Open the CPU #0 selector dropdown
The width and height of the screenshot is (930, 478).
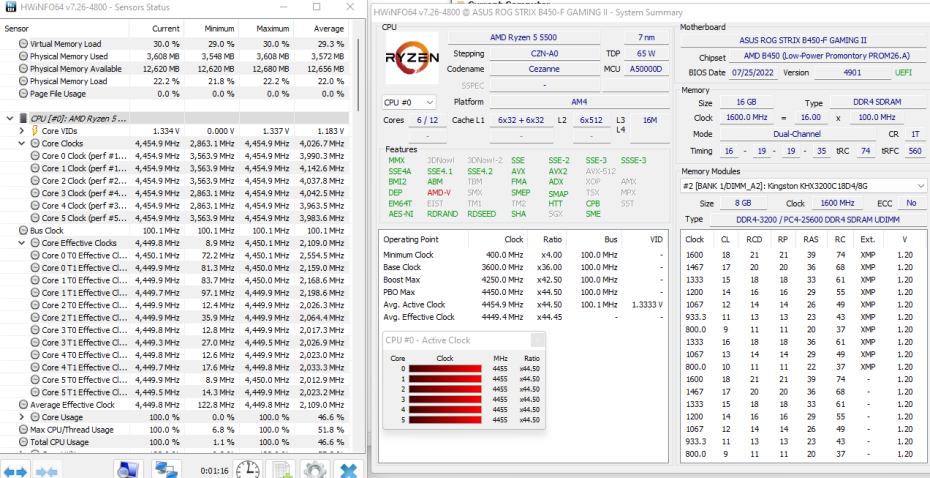tap(409, 103)
